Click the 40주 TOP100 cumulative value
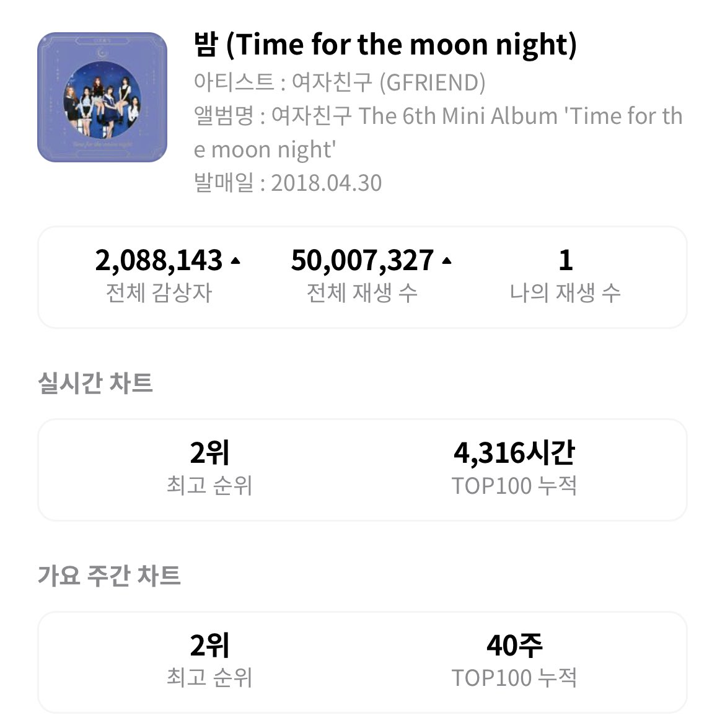Image resolution: width=725 pixels, height=728 pixels. [x=514, y=646]
